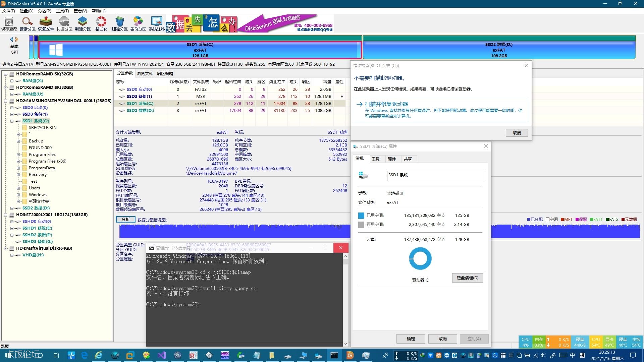Go to previous disk using left arrow
This screenshot has height=362, width=644.
(12, 39)
